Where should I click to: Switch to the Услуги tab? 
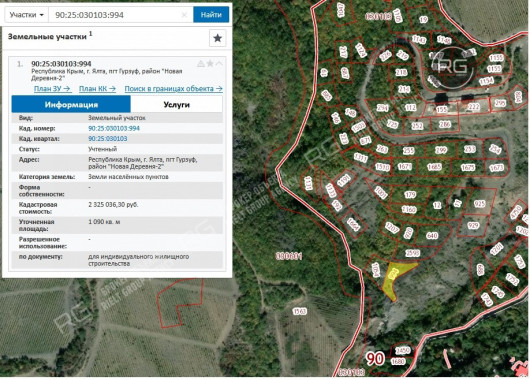[x=176, y=104]
